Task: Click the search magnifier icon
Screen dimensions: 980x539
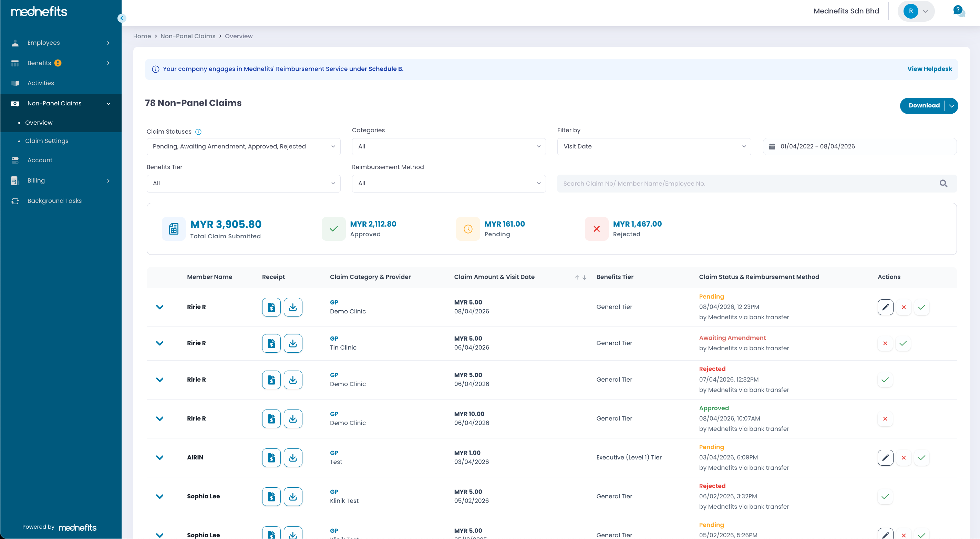Action: [943, 183]
